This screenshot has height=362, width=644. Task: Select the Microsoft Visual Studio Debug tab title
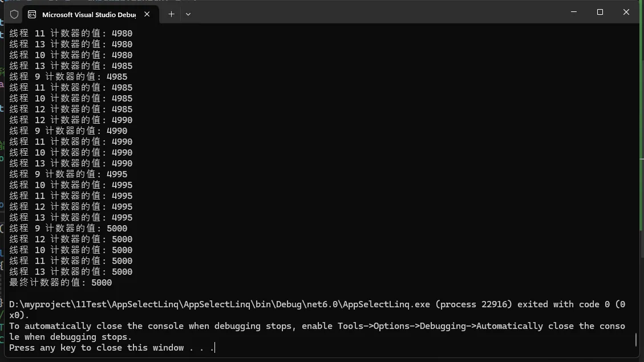pos(88,14)
